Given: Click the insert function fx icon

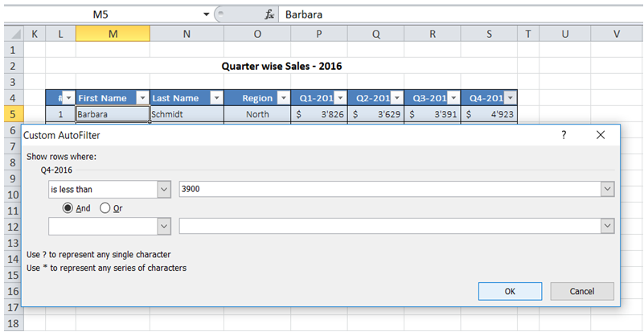Looking at the screenshot, I should click(270, 14).
